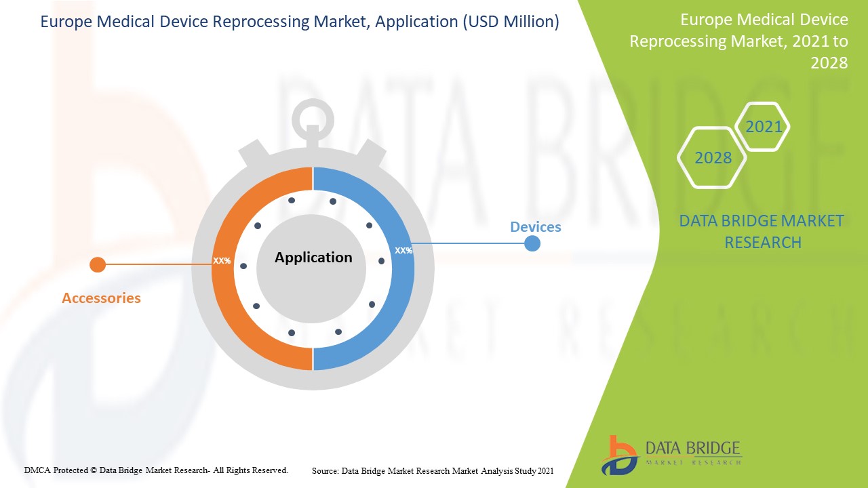
Task: Click the blue Devices callout dot
Action: point(533,243)
